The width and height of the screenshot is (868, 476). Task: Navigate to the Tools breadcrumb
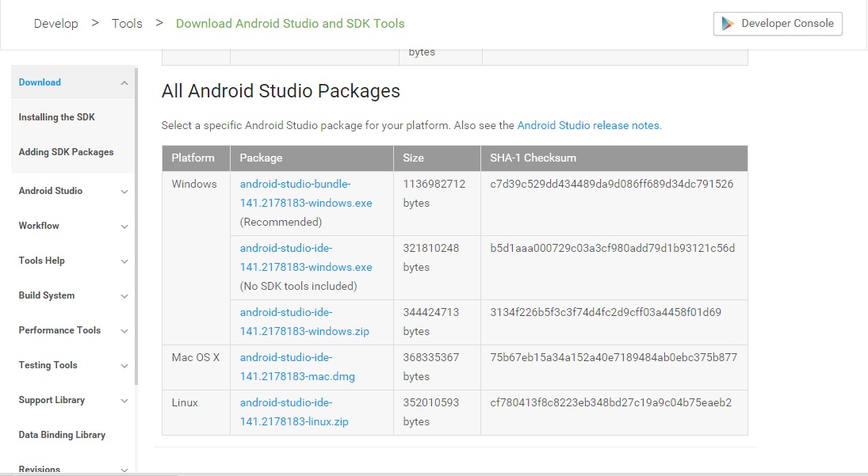127,23
